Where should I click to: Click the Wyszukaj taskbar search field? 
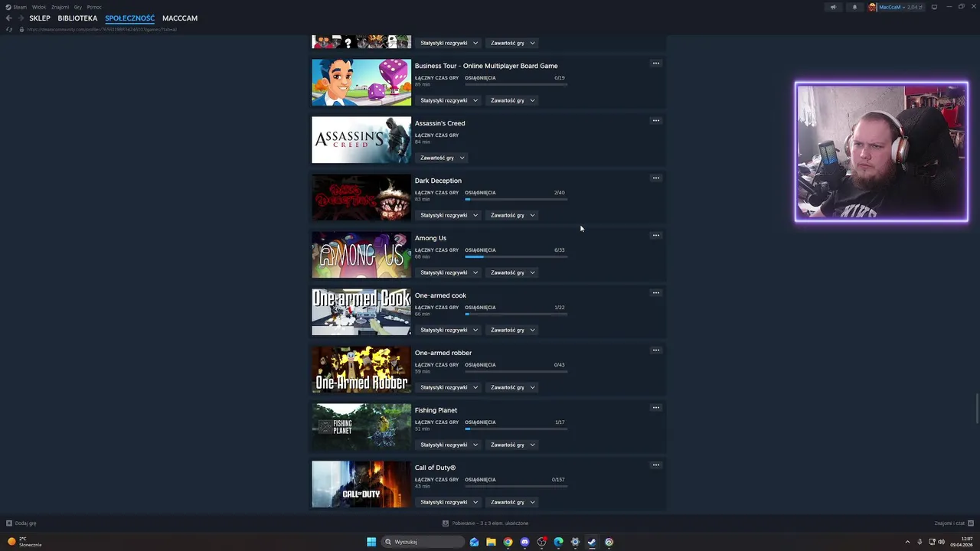[x=423, y=542]
